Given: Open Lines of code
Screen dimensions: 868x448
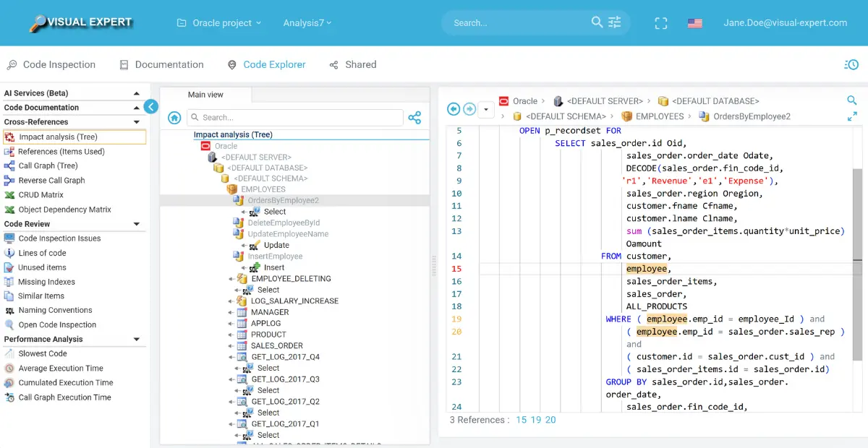Looking at the screenshot, I should click(x=35, y=253).
